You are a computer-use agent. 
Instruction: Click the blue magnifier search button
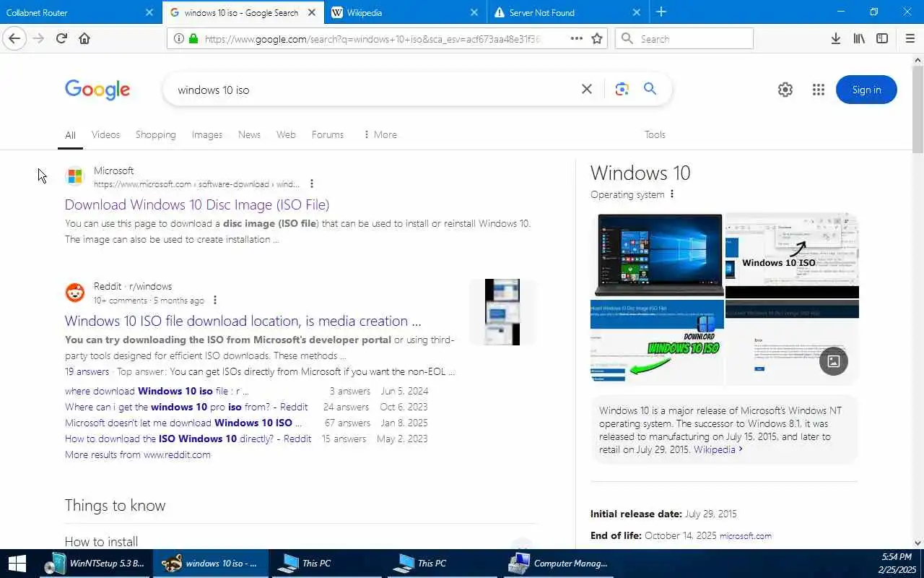click(650, 89)
